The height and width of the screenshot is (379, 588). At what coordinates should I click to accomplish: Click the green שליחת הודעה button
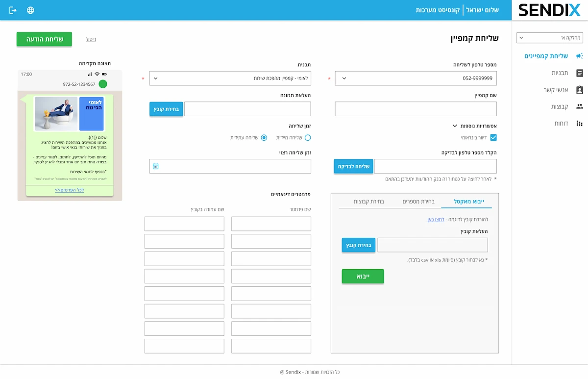pyautogui.click(x=44, y=39)
